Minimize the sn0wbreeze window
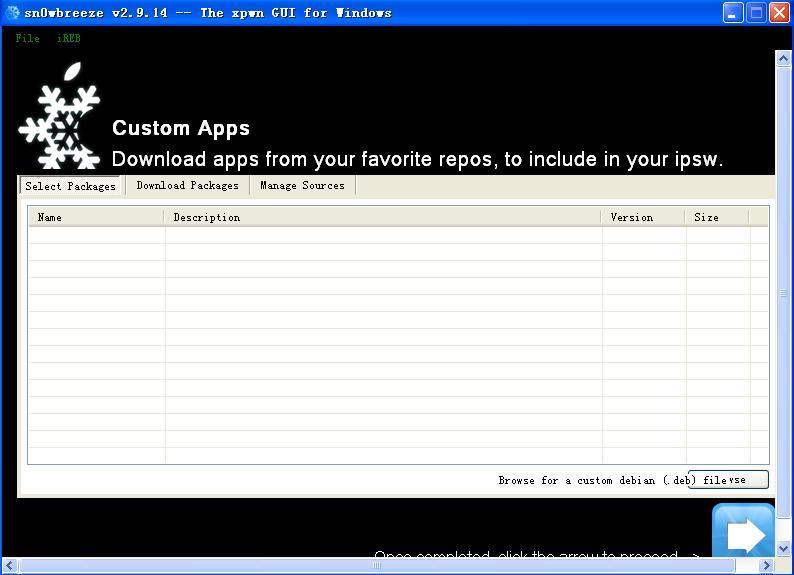The height and width of the screenshot is (575, 794). 733,13
